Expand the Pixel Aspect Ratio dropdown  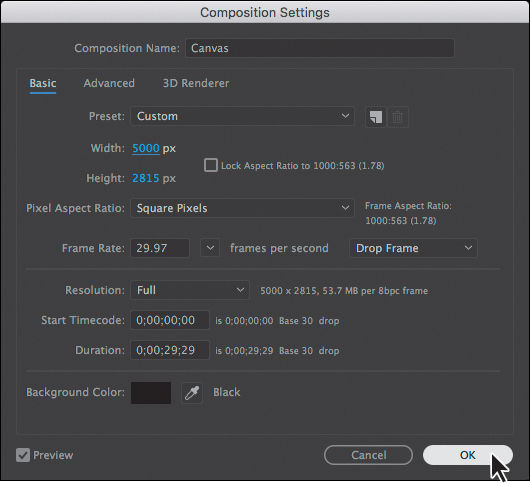(242, 208)
